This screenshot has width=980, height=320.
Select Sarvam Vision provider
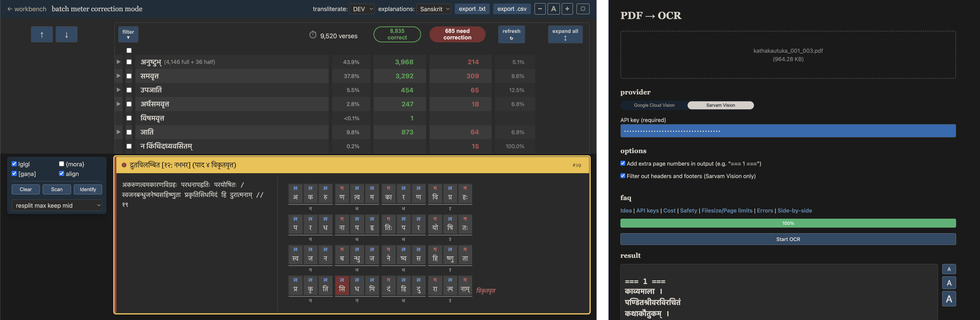(x=721, y=105)
